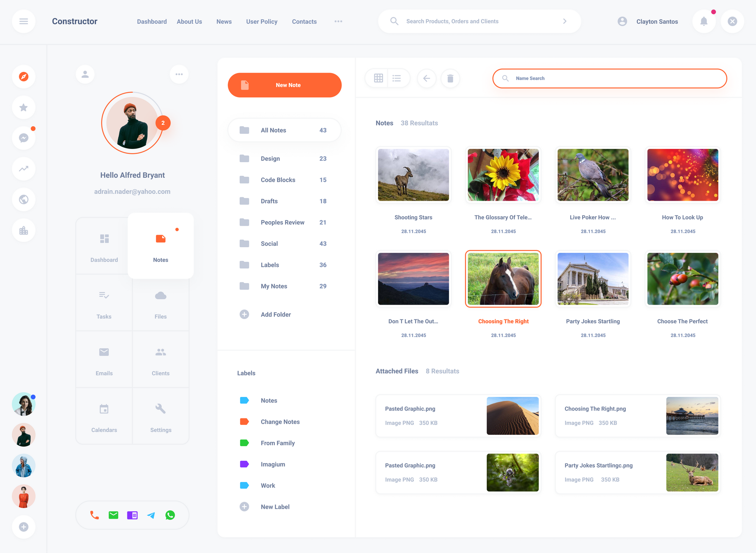Click the WhatsApp icon in the contact bar
This screenshot has width=756, height=553.
point(170,515)
